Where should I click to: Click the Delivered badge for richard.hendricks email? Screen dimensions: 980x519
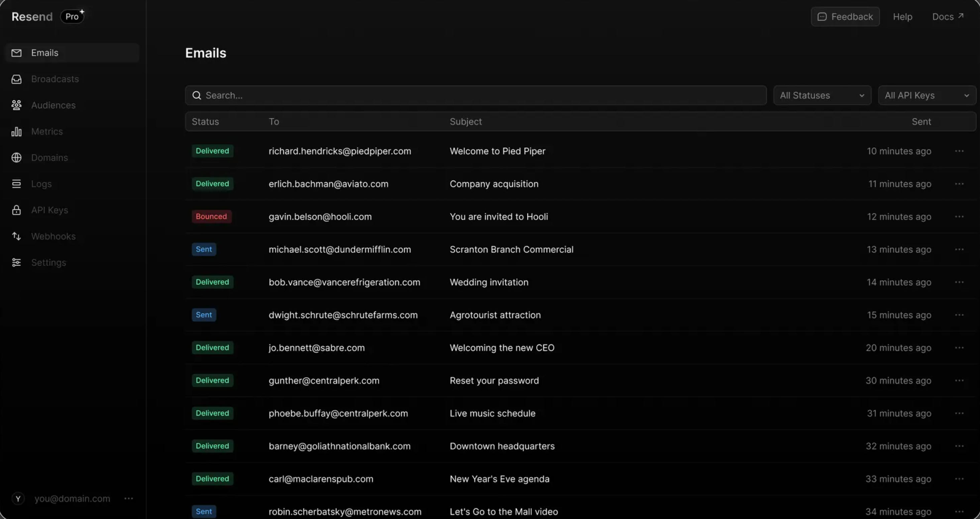[212, 151]
